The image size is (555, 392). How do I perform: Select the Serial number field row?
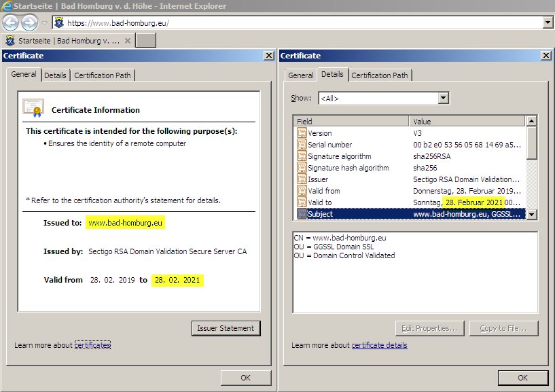coord(410,145)
